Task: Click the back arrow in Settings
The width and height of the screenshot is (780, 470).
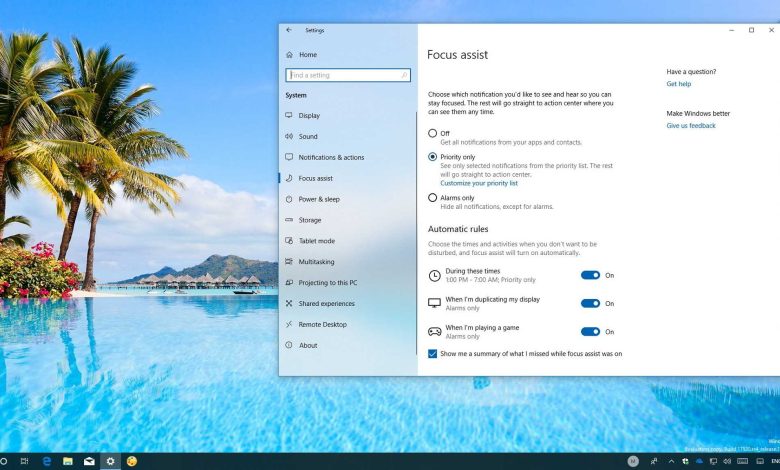Action: click(x=289, y=30)
